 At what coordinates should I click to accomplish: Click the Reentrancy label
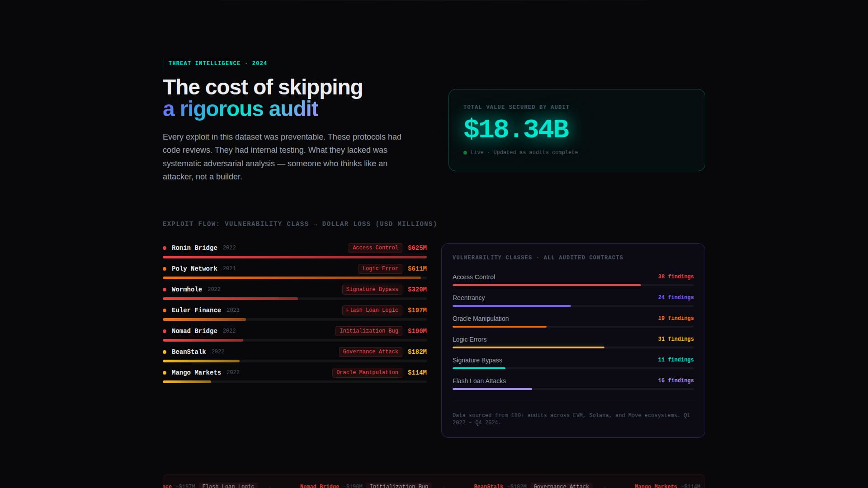[x=468, y=298]
